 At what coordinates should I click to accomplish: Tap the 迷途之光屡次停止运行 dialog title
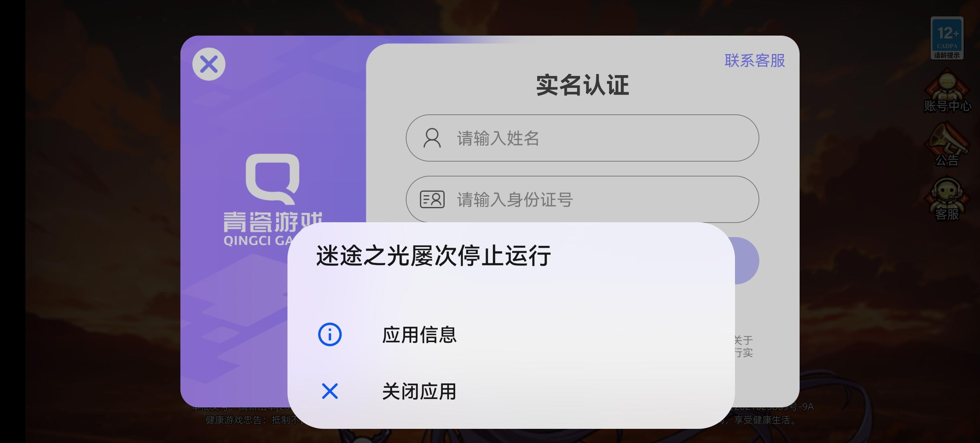click(433, 255)
